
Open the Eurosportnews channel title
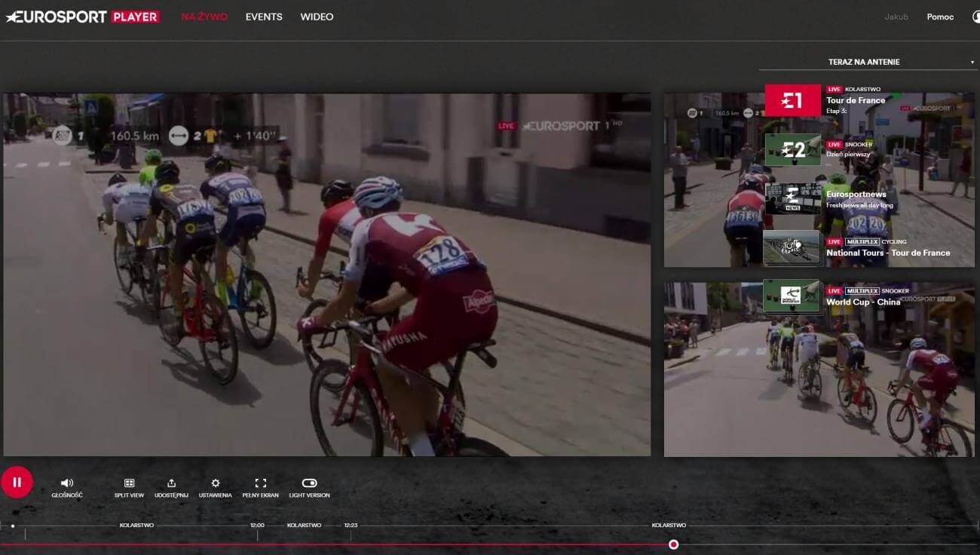pos(856,195)
